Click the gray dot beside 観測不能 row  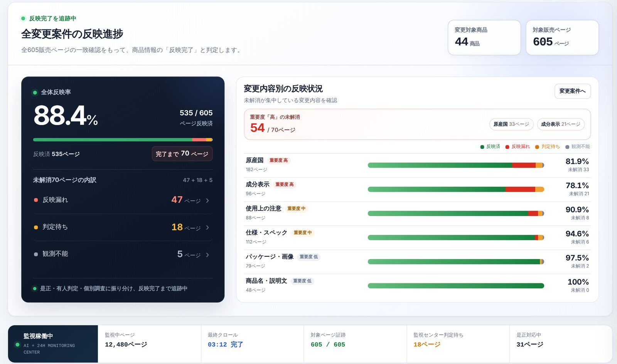36,254
